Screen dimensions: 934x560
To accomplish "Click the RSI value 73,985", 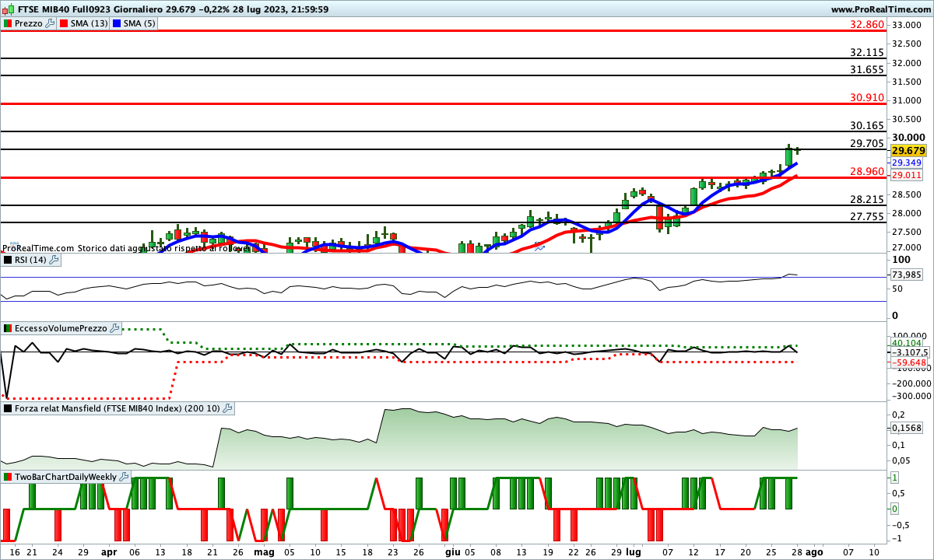I will (907, 275).
